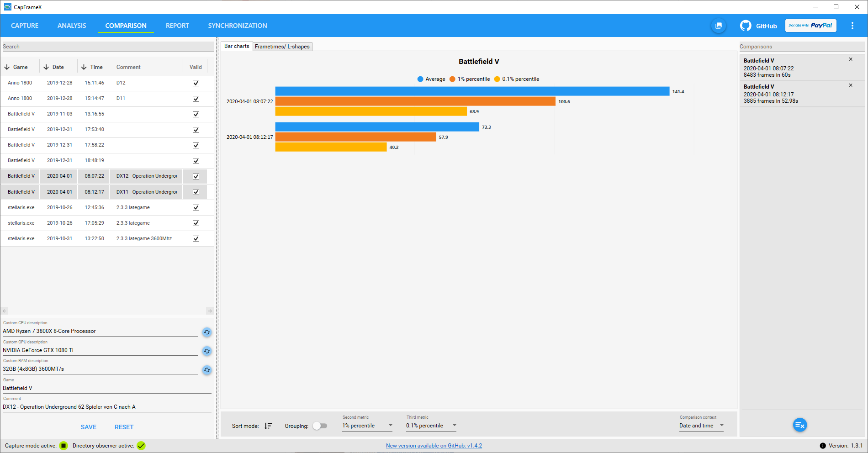
Task: Click the 141.4 average bar
Action: point(472,91)
